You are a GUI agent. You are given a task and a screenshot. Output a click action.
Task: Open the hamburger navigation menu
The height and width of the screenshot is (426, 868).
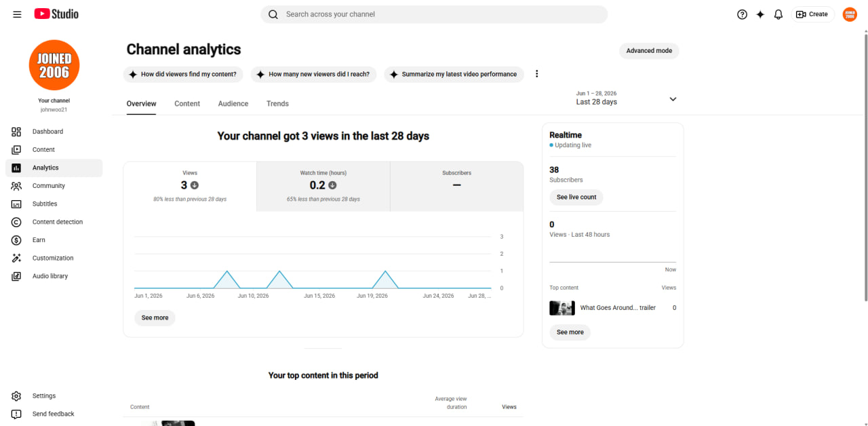pyautogui.click(x=17, y=14)
